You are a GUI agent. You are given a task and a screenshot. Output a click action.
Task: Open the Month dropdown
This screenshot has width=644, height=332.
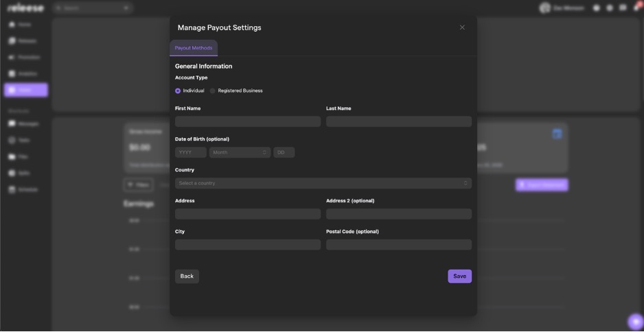[x=240, y=152]
